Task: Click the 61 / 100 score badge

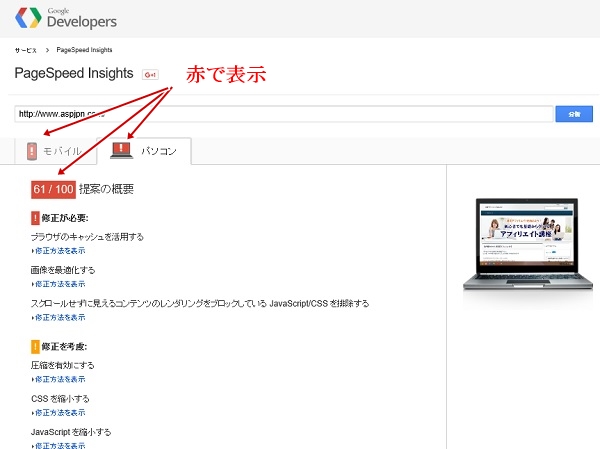Action: coord(53,189)
